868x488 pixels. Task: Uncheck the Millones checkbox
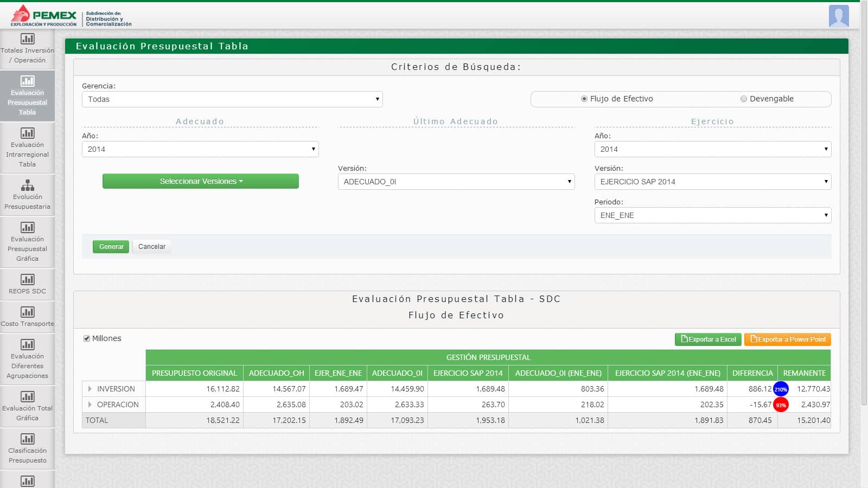coord(87,338)
